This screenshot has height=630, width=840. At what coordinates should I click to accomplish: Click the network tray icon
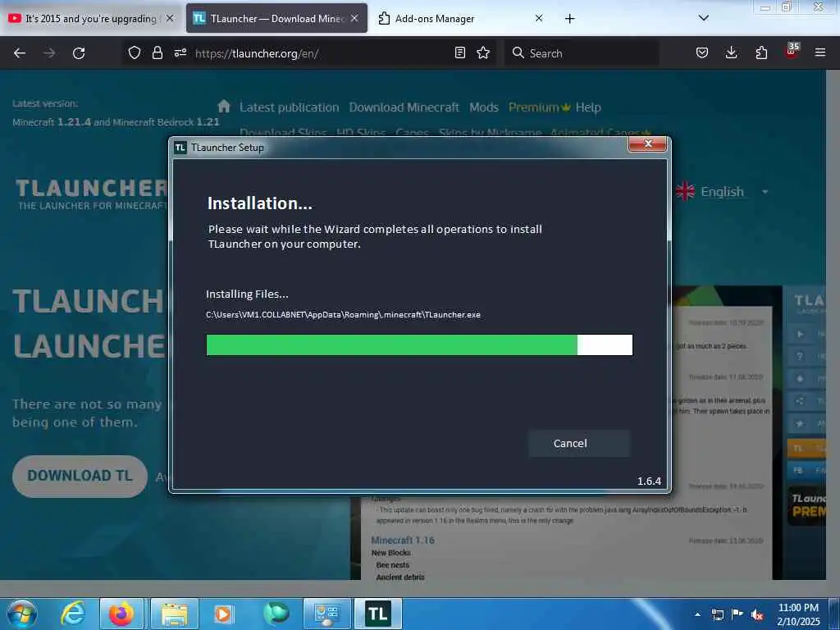click(717, 614)
